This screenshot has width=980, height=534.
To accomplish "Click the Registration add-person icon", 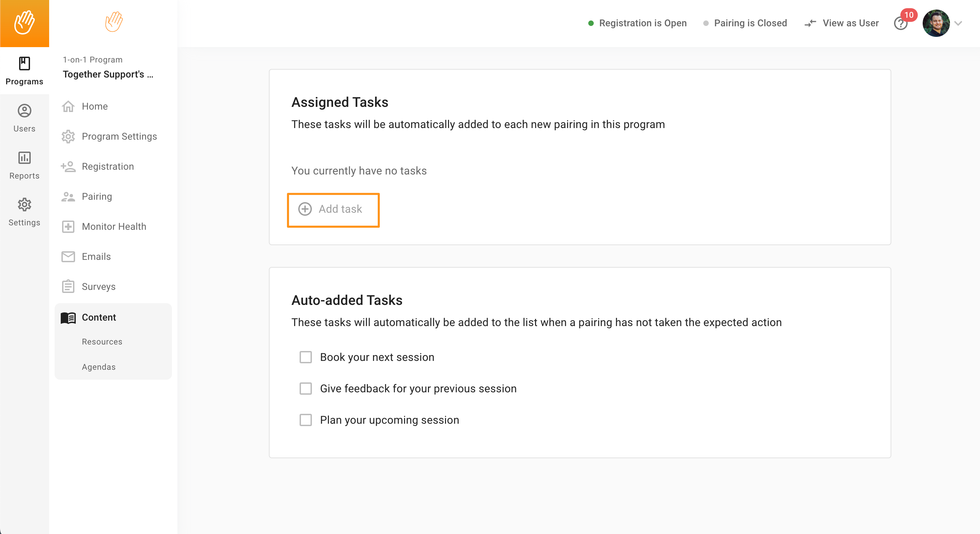I will click(68, 166).
